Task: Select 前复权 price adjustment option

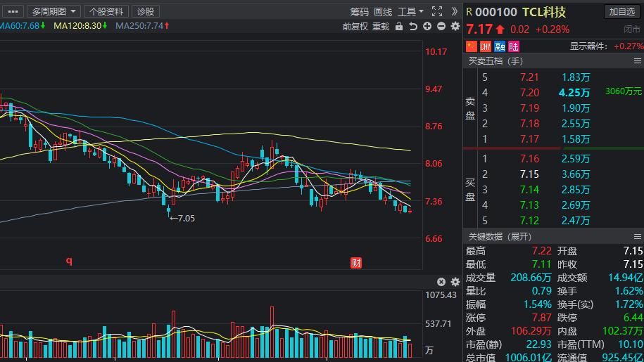Action: 355,27
